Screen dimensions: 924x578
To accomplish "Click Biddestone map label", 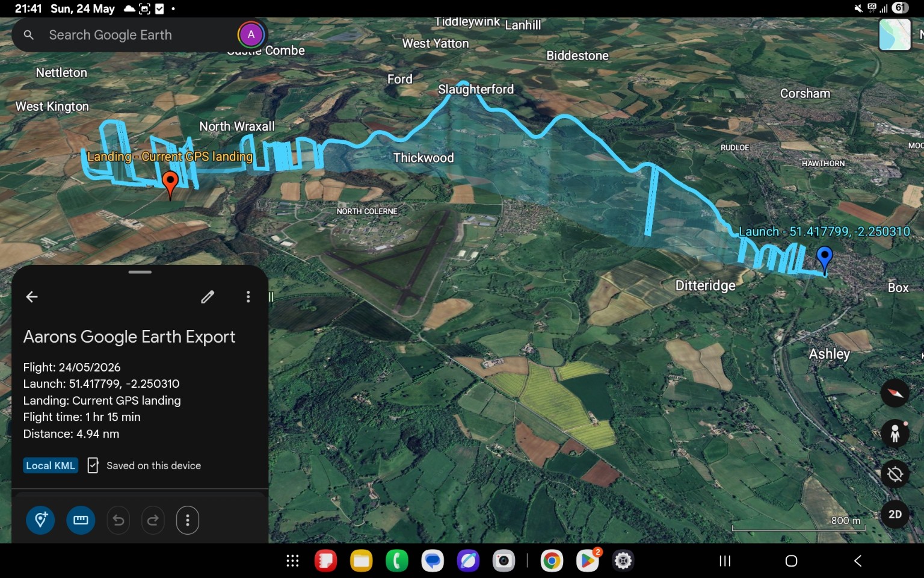I will (577, 55).
